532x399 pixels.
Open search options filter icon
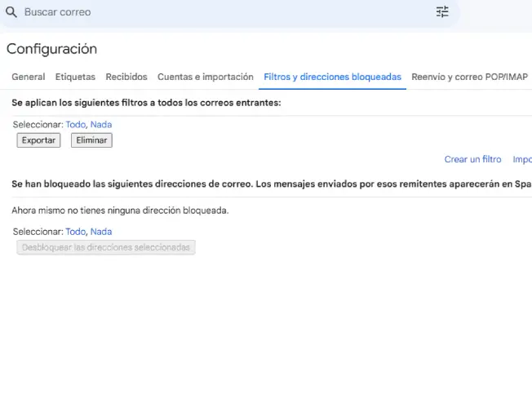pyautogui.click(x=442, y=12)
